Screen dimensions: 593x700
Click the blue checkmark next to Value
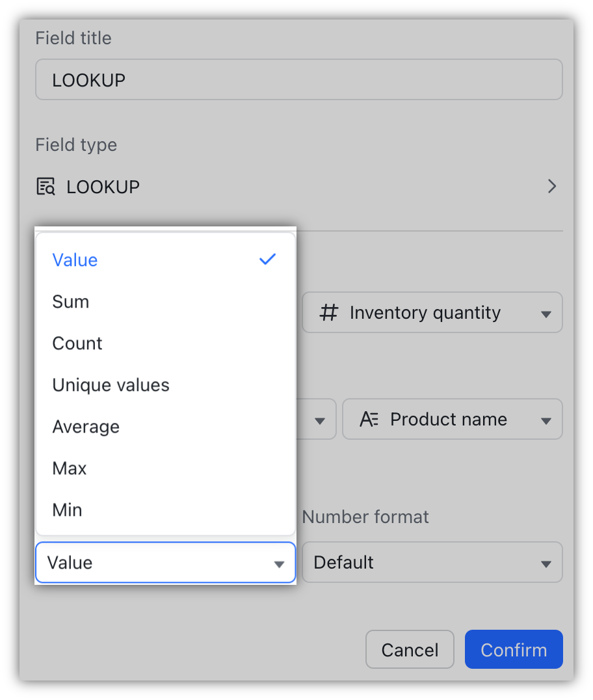click(267, 259)
